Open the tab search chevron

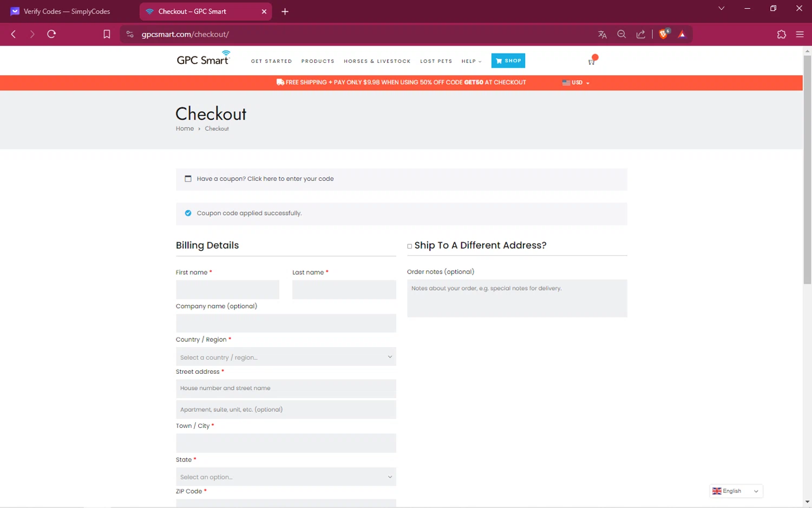[721, 8]
